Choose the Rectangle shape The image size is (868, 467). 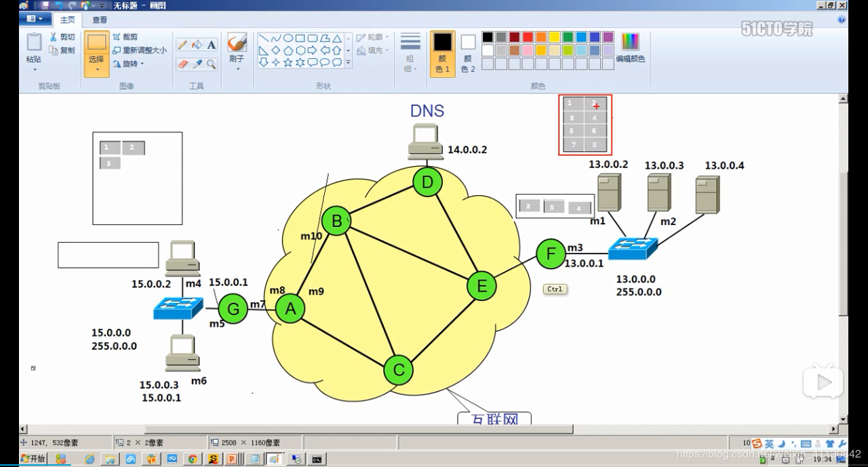(300, 39)
